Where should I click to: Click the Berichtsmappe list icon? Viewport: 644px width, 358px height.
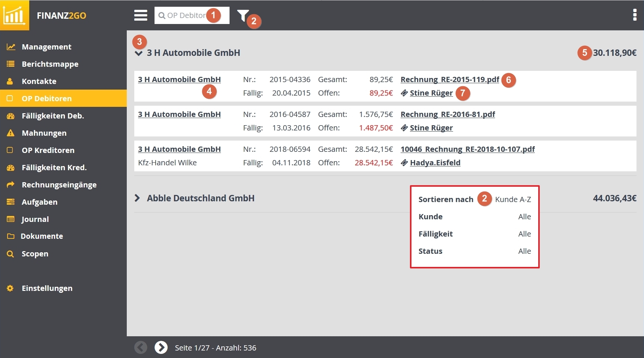click(11, 64)
